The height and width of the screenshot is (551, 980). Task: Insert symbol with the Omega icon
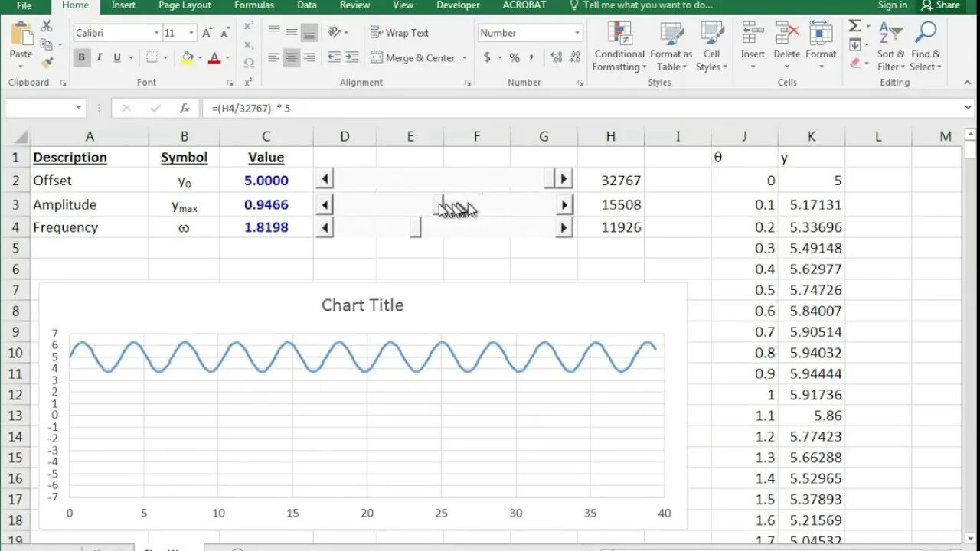(249, 64)
